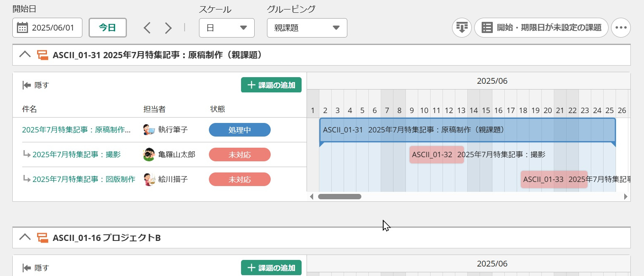Screen dimensions: 644x276
Task: Click 絵川描子's avatar icon
Action: coord(149,179)
